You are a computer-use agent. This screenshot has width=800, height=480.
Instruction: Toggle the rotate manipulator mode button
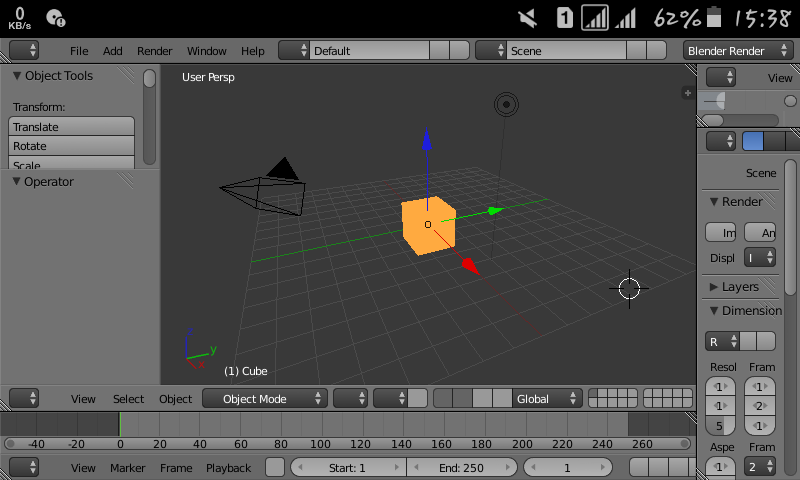point(482,398)
